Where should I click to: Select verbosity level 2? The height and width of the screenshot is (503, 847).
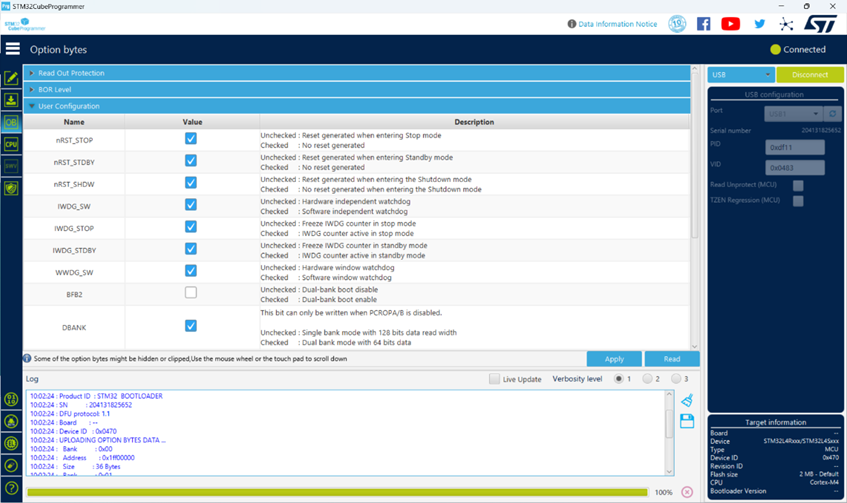(x=647, y=379)
